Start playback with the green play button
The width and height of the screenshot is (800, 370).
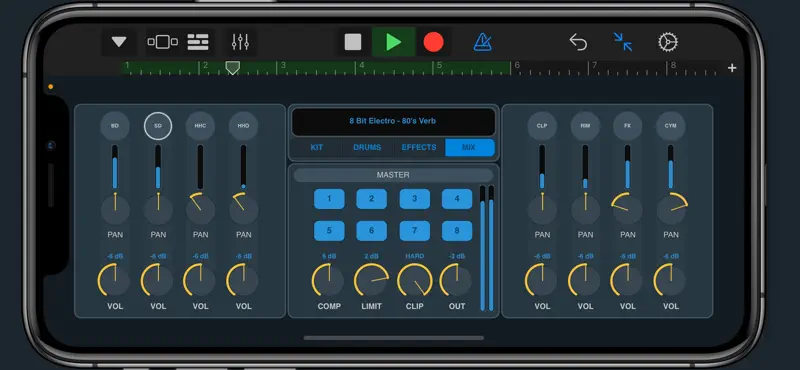click(x=393, y=42)
